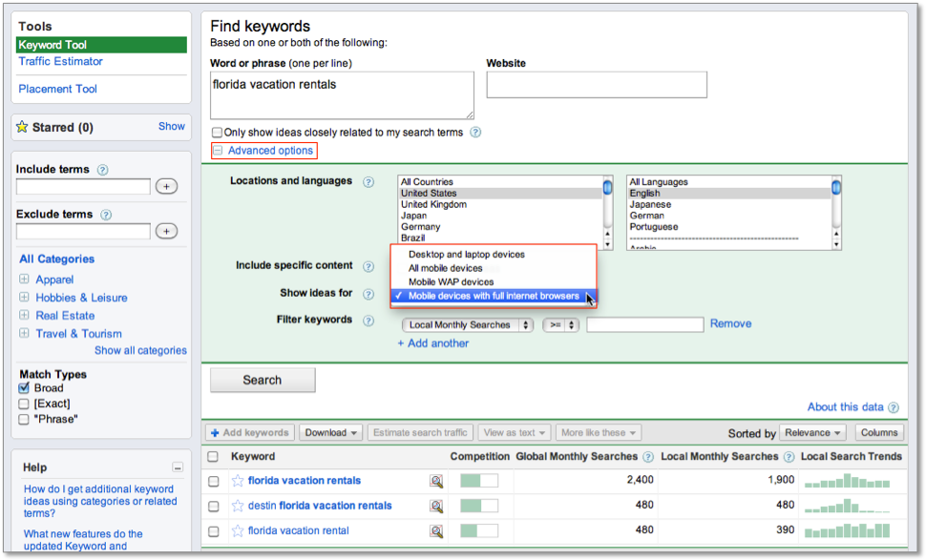Screen dimensions: 926x560
Task: Click the Search button
Action: 262,380
